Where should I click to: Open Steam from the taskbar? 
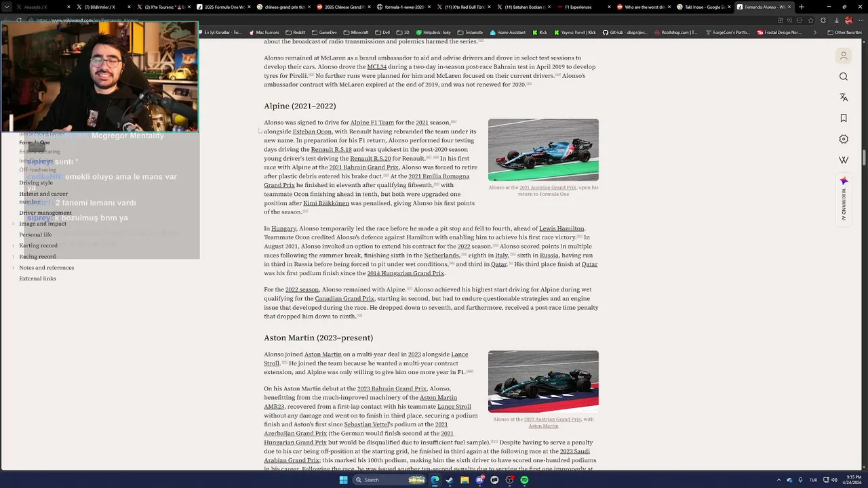click(x=450, y=480)
